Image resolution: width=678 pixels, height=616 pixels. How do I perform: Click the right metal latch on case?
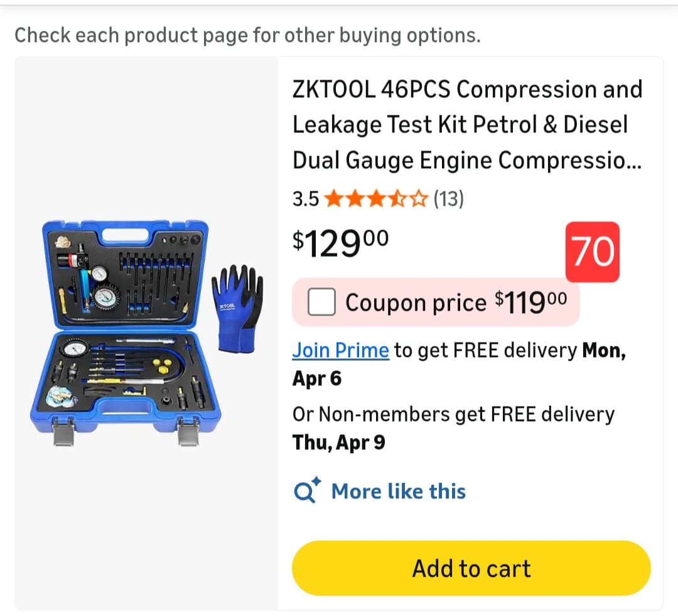tap(188, 432)
